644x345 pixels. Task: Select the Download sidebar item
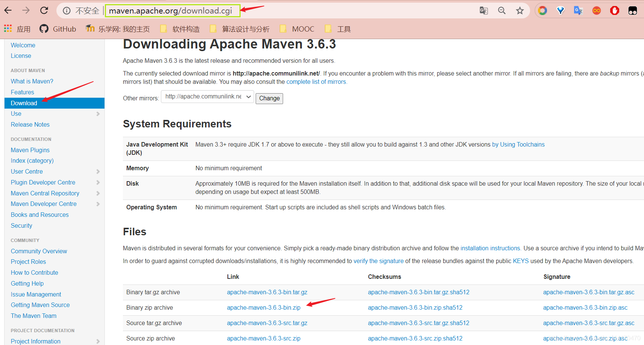click(x=55, y=103)
